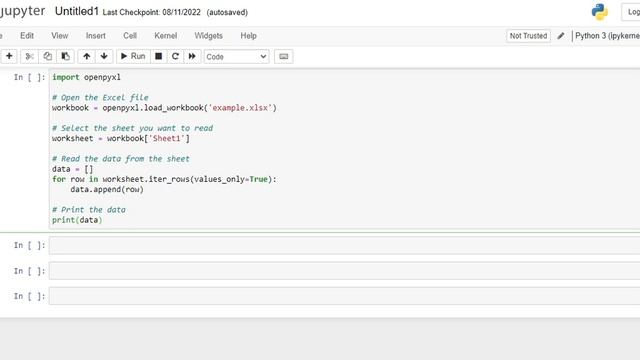Open the Cell menu
The height and width of the screenshot is (360, 640).
click(x=130, y=36)
